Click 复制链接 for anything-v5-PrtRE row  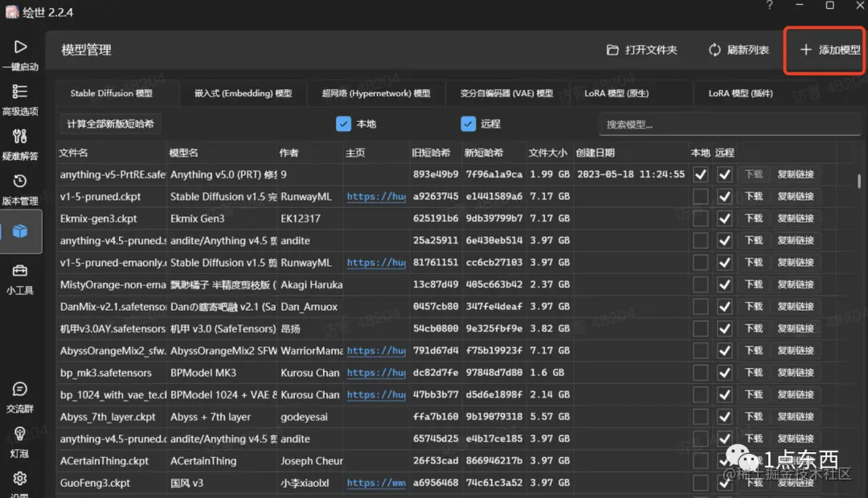pyautogui.click(x=796, y=174)
